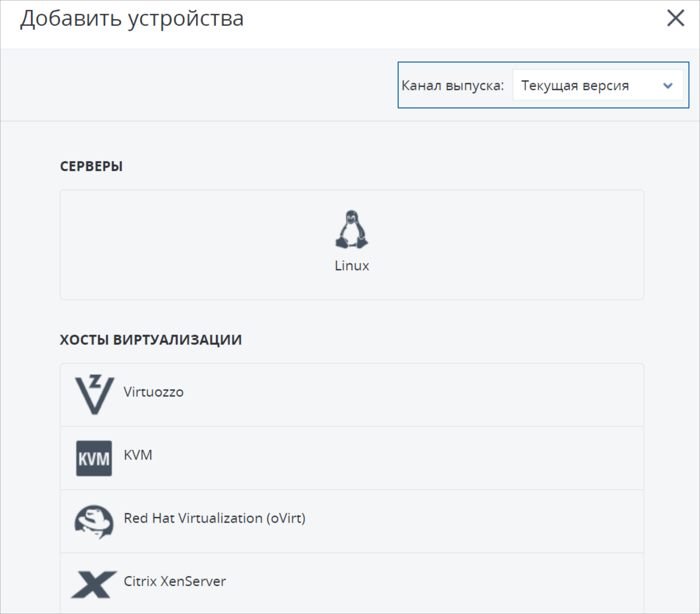Screen dimensions: 700x614
Task: Click the Добавить устройства title
Action: (132, 19)
